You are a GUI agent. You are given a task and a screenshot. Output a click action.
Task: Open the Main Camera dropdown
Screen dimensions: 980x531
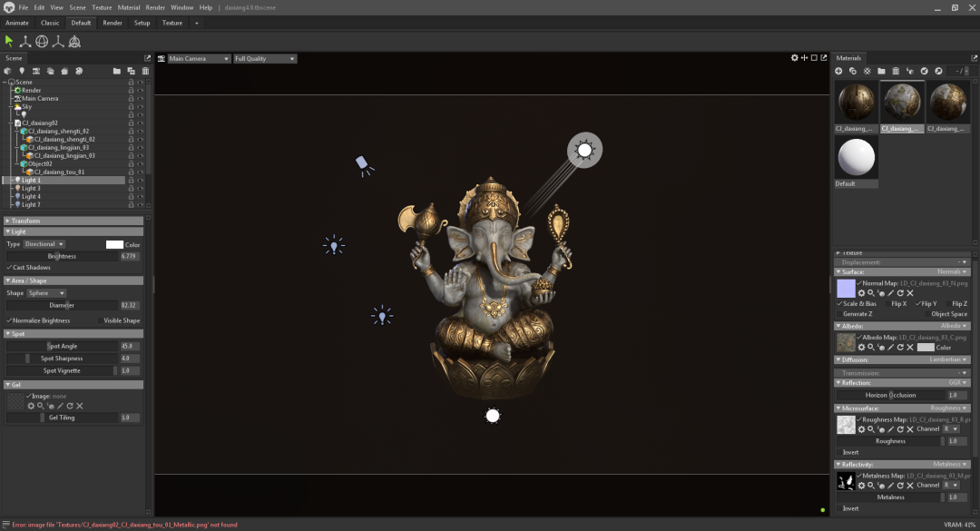(198, 58)
